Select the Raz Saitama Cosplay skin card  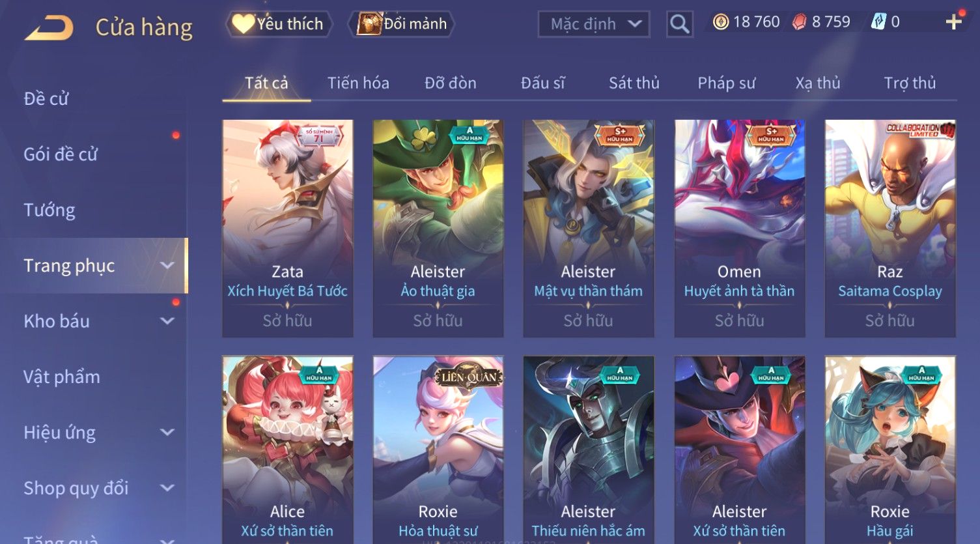click(890, 228)
